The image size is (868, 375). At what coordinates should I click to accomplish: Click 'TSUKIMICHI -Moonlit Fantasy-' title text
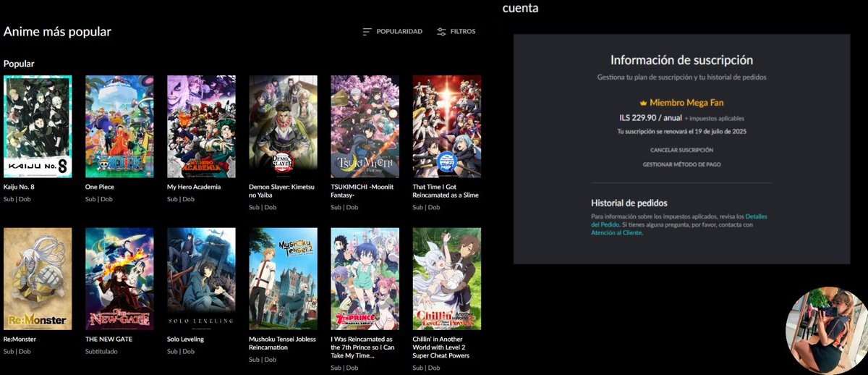click(x=362, y=191)
